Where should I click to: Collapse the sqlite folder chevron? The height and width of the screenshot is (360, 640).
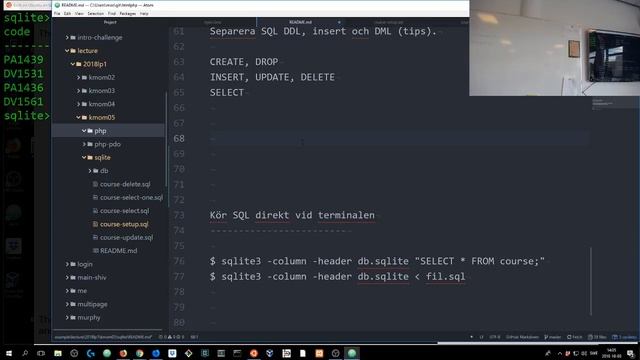tap(84, 158)
